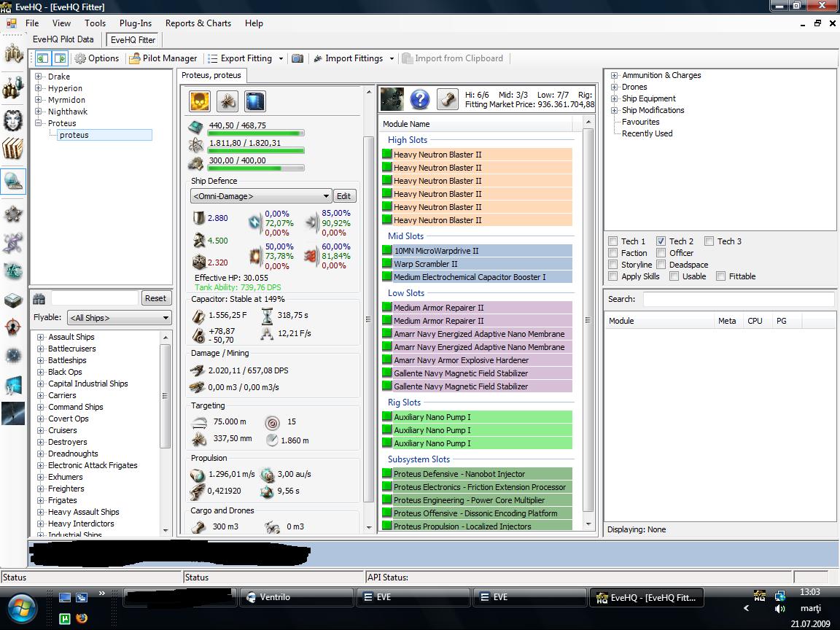Screen dimensions: 840x630
Task: Click the CPU usage progress bar
Action: coord(256,133)
